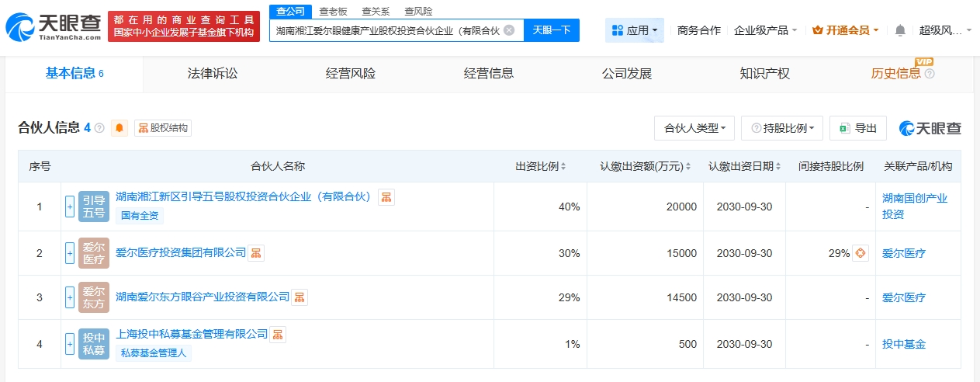This screenshot has height=382, width=980.
Task: Switch to the 法律诉讼 tab
Action: tap(212, 74)
